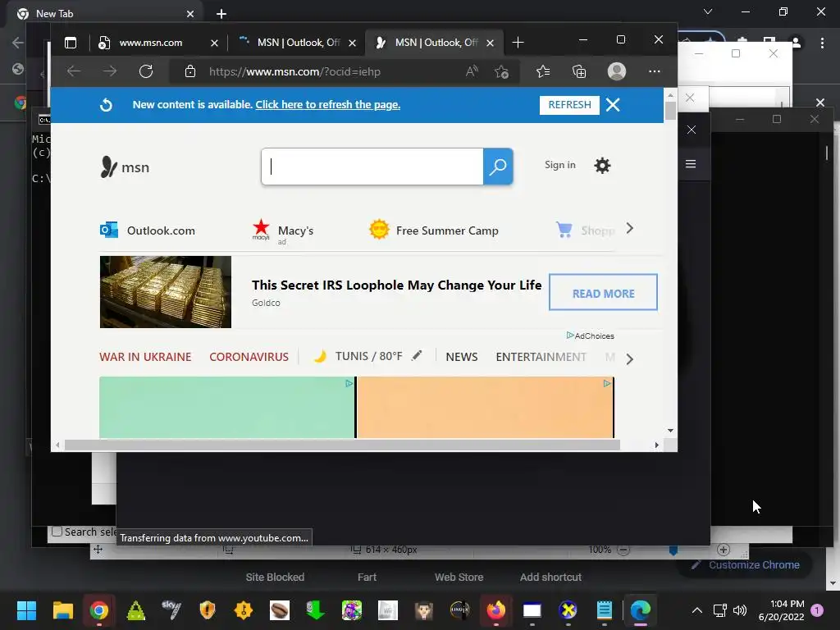Go back using Edge back arrow
This screenshot has height=630, width=840.
pyautogui.click(x=74, y=71)
